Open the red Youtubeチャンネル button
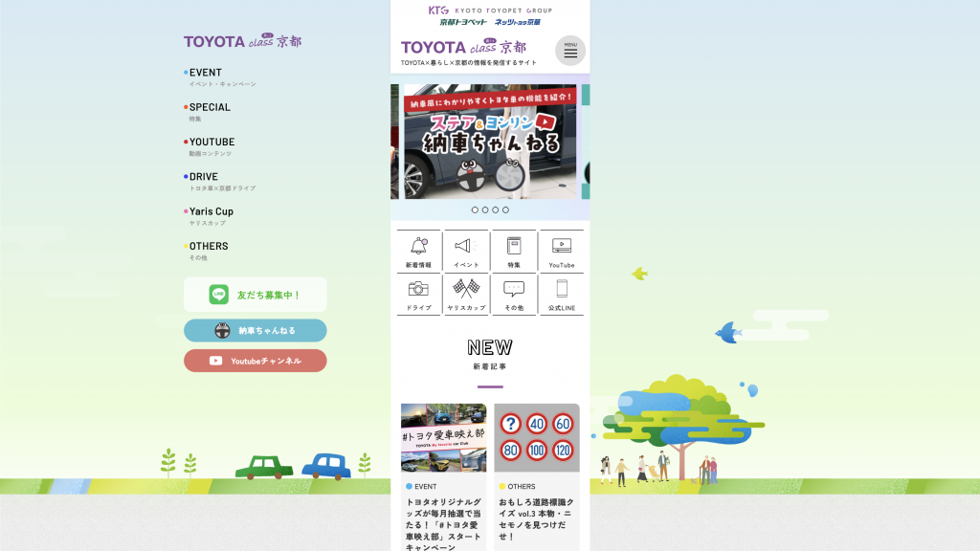 pos(255,361)
